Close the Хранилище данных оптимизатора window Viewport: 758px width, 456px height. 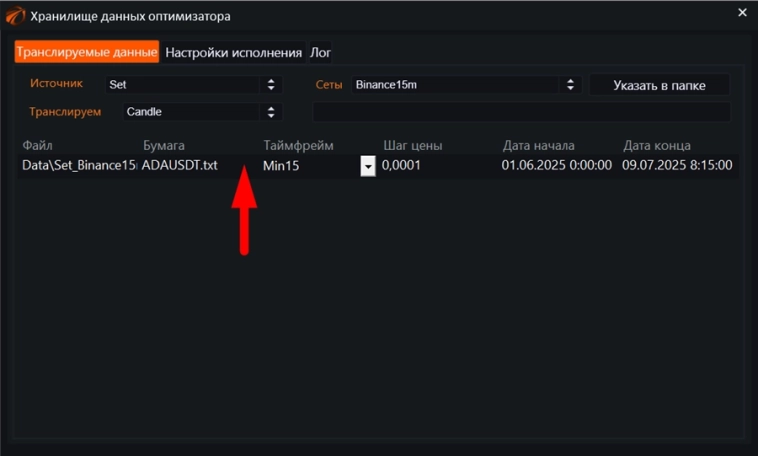coord(741,13)
